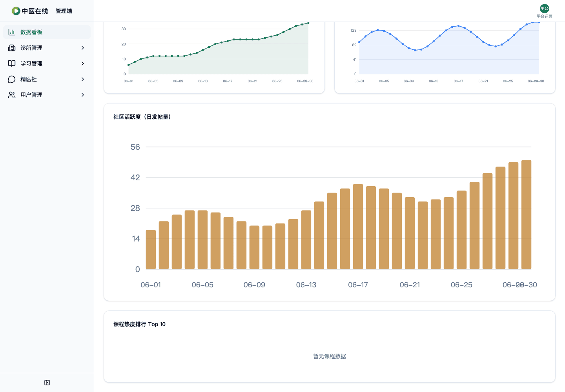Image resolution: width=565 pixels, height=392 pixels.
Task: Click the first orange bar for 06-01
Action: point(151,250)
